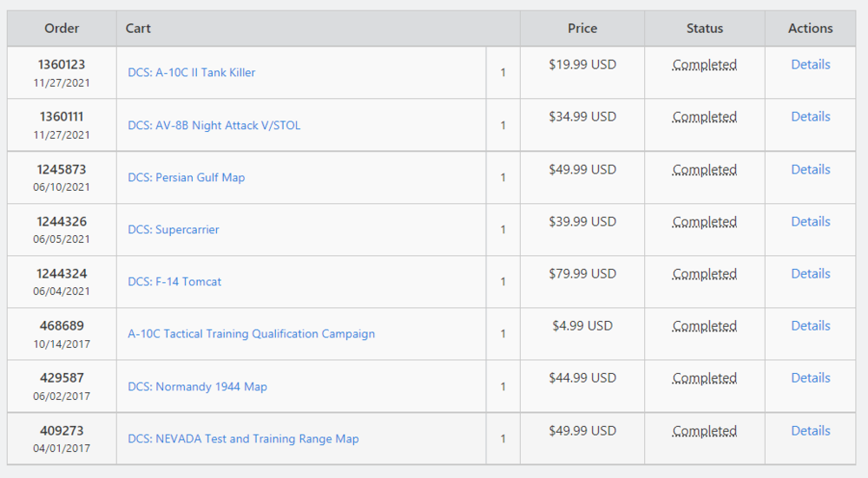This screenshot has height=478, width=868.
Task: Click DCS: Normandy 1944 Map link
Action: point(198,387)
